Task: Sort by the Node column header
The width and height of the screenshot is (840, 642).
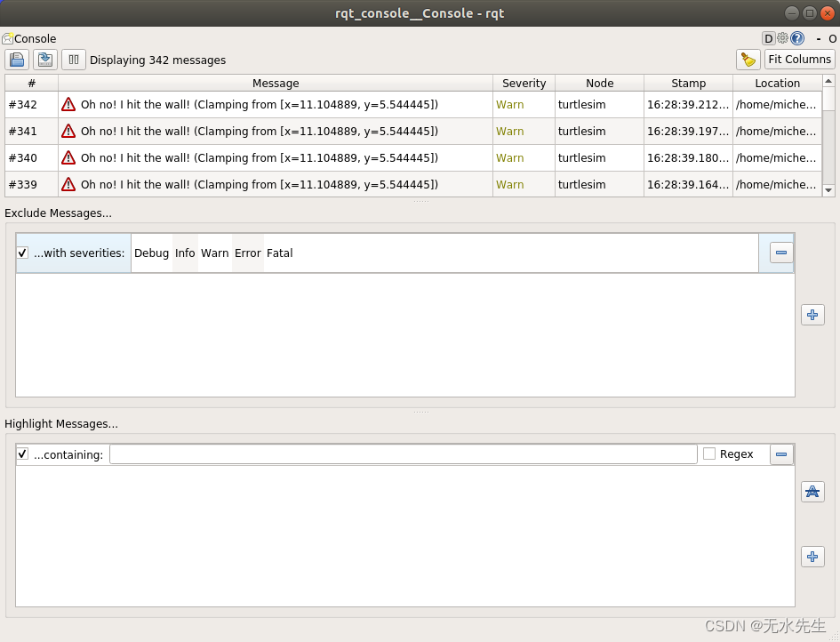Action: coord(599,83)
